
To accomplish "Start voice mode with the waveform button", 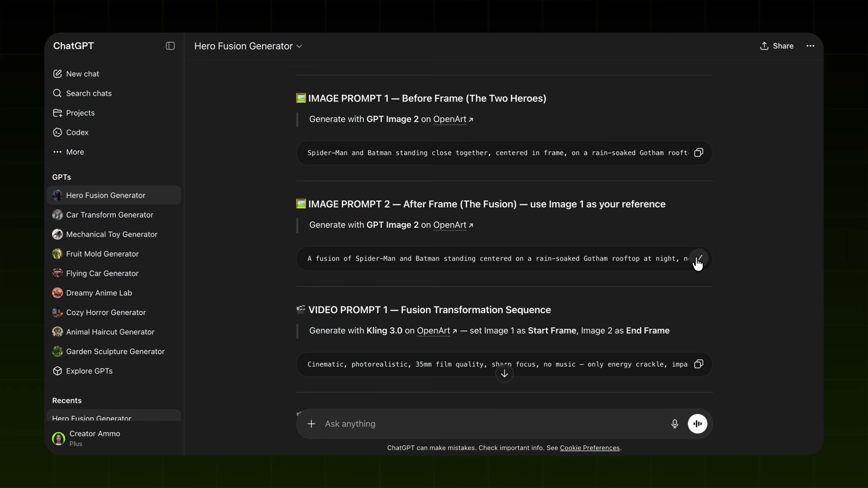I will point(698,424).
